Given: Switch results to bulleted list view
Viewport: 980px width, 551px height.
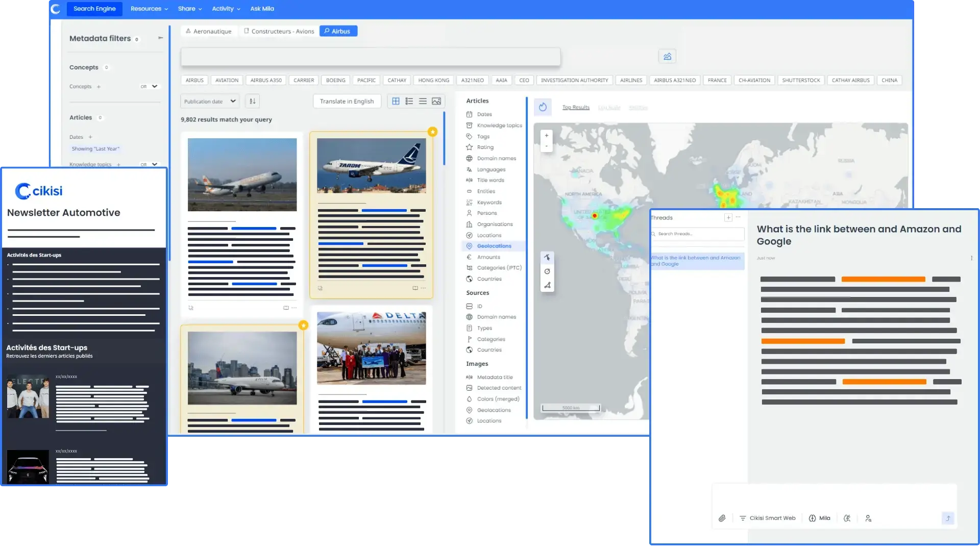Looking at the screenshot, I should (x=409, y=101).
